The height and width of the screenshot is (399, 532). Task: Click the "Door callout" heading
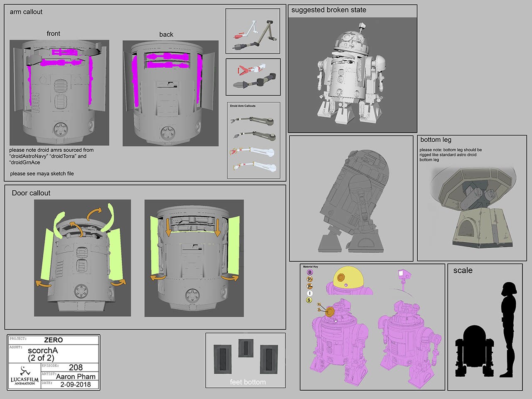(31, 193)
